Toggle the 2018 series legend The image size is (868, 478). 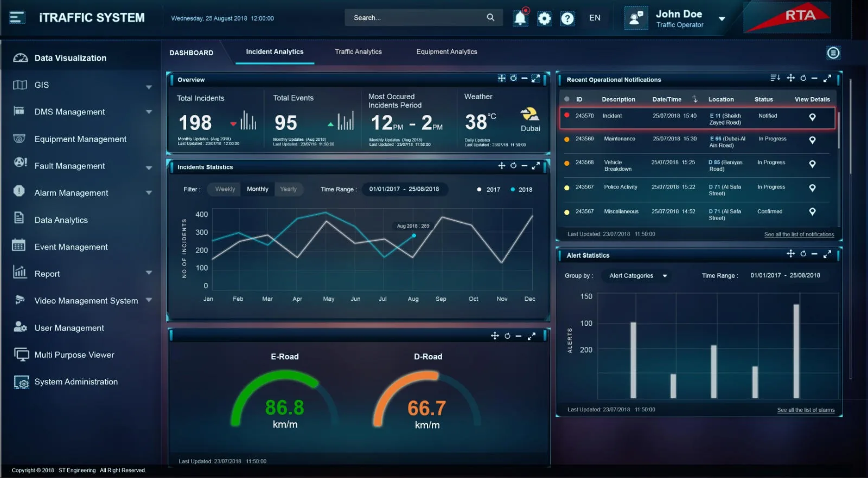(521, 190)
